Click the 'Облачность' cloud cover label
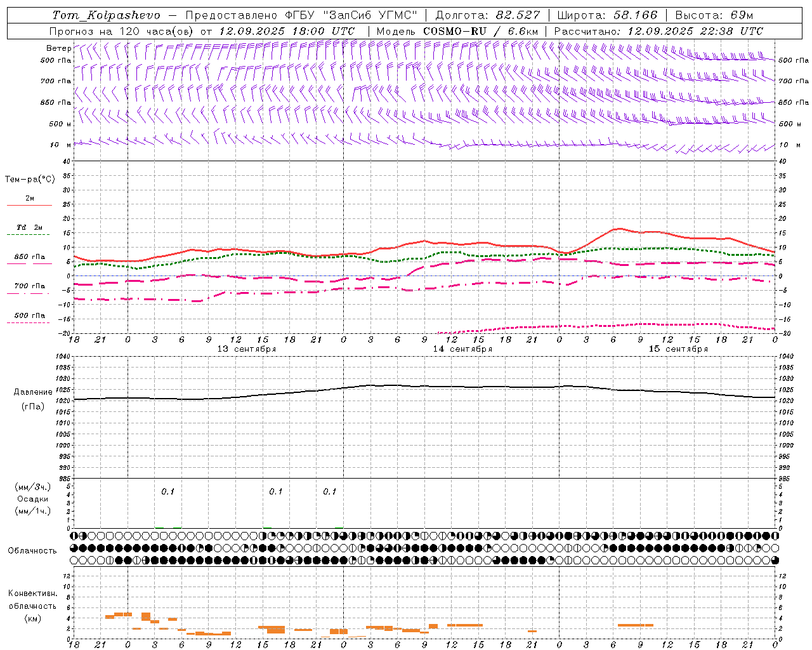The height and width of the screenshot is (650, 812). click(x=32, y=550)
